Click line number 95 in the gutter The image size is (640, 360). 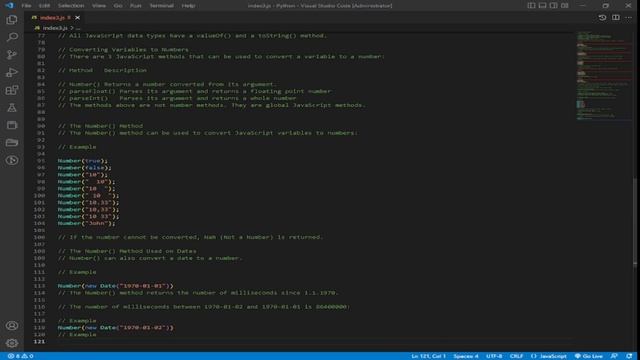[x=41, y=161]
